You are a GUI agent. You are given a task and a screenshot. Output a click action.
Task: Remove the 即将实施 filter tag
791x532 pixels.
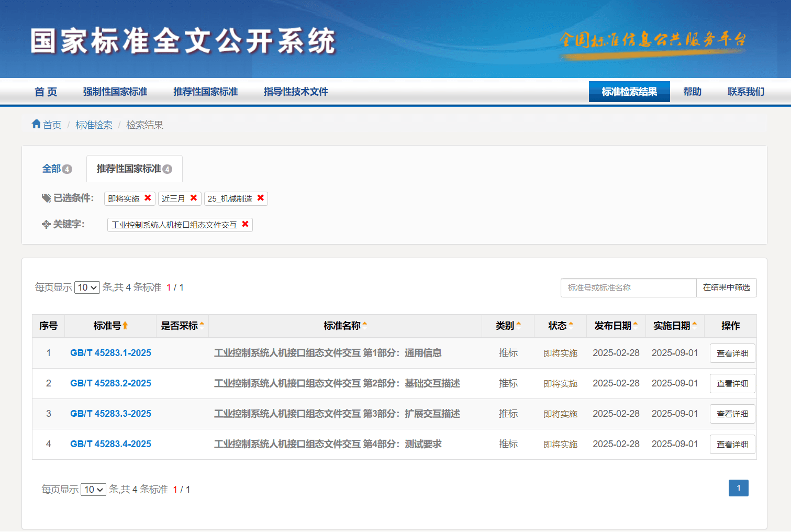tap(148, 198)
